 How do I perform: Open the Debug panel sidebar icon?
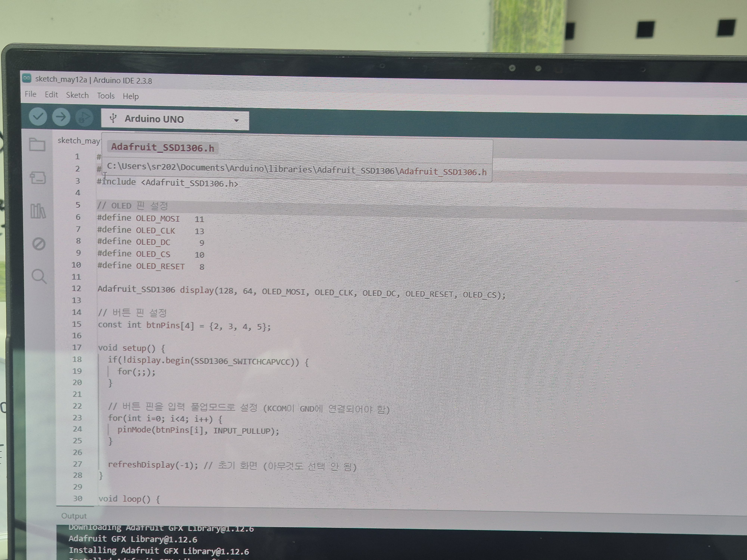click(39, 244)
